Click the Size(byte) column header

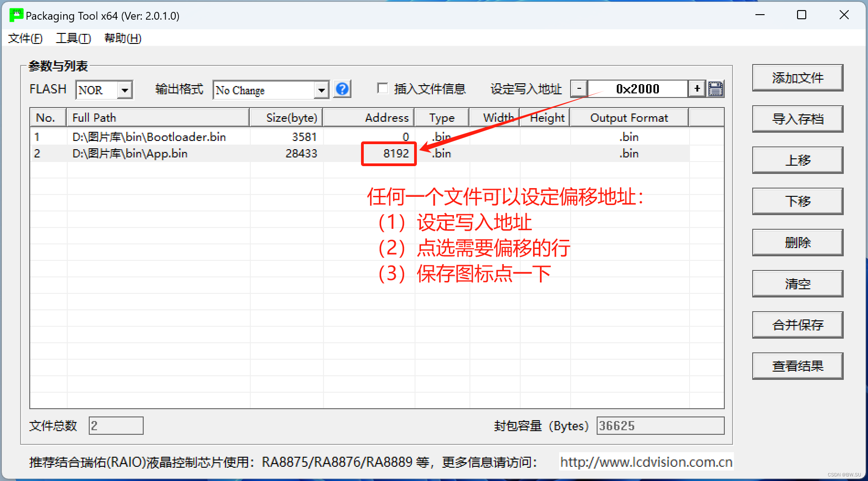[x=286, y=118]
